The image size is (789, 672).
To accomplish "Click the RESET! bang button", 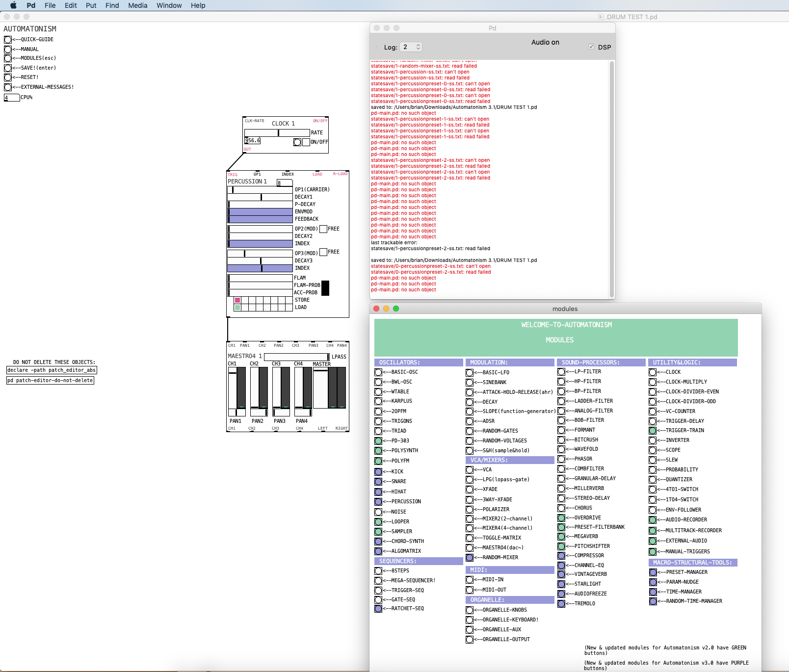I will click(x=8, y=78).
